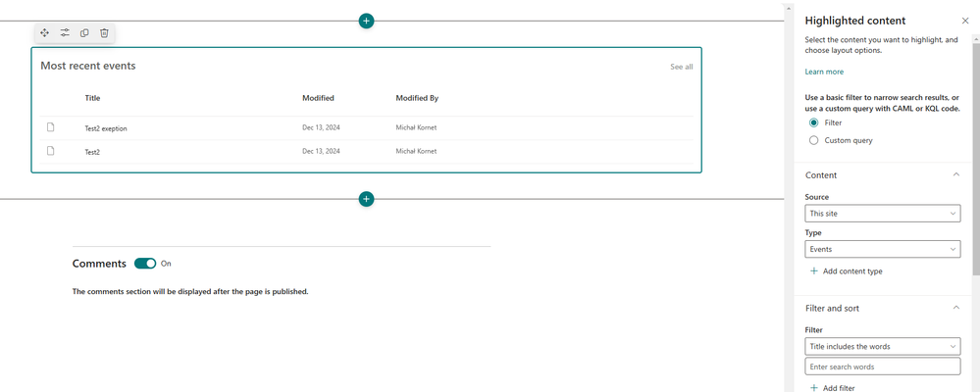Click Michał Kornet in Test2 exeption row
This screenshot has height=392, width=980.
pyautogui.click(x=416, y=127)
